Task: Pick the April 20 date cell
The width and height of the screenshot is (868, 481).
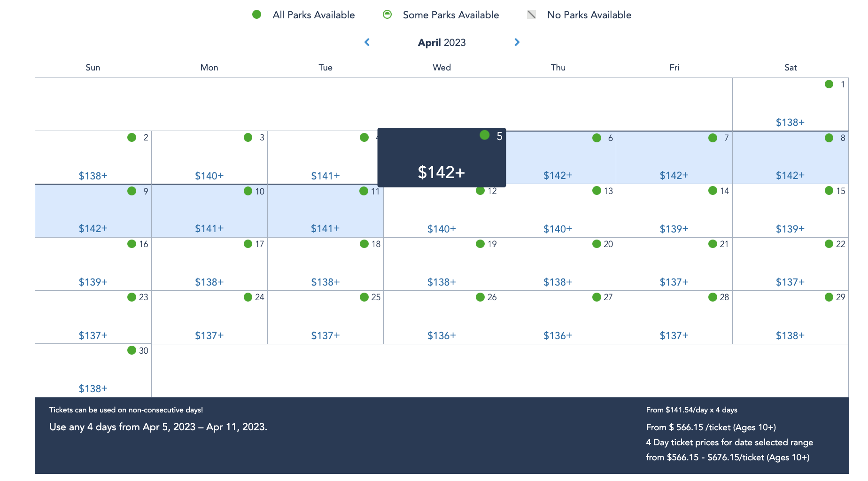Action: point(558,264)
